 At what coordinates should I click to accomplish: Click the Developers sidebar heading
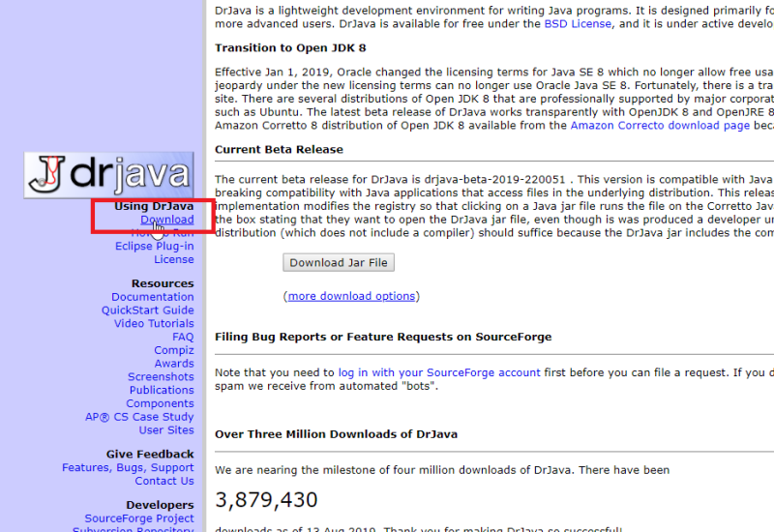pos(160,505)
